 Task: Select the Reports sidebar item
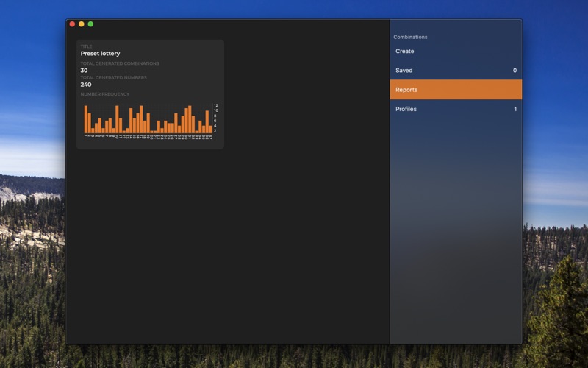point(456,90)
